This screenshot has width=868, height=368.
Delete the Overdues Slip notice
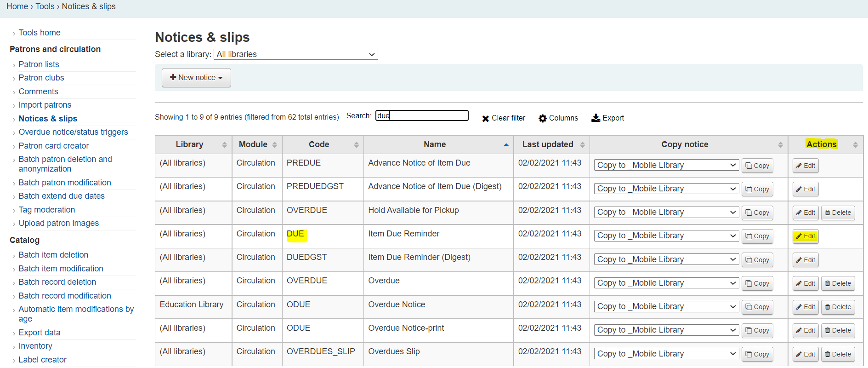(838, 354)
